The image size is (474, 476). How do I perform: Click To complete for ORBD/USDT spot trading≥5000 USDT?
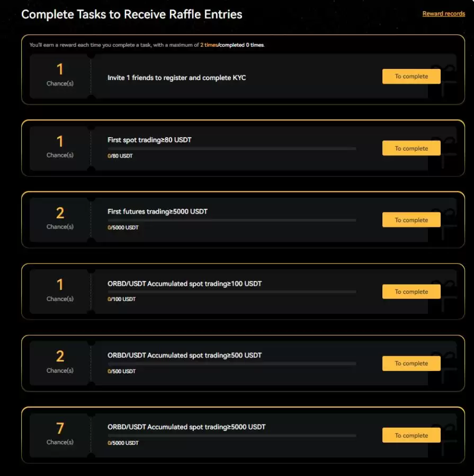pos(411,435)
